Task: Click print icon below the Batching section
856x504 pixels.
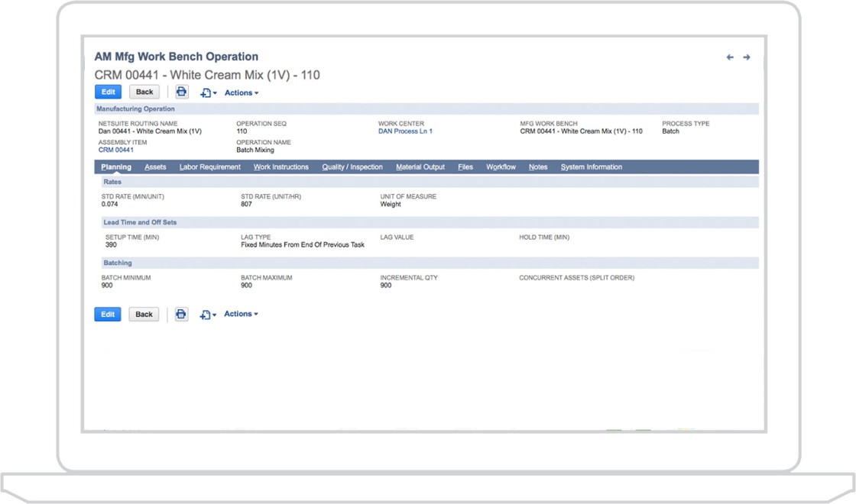Action: tap(181, 314)
